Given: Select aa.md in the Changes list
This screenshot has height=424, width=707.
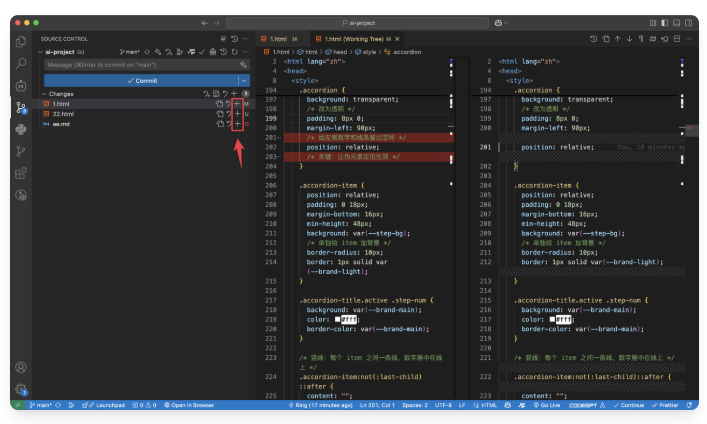Looking at the screenshot, I should (61, 124).
